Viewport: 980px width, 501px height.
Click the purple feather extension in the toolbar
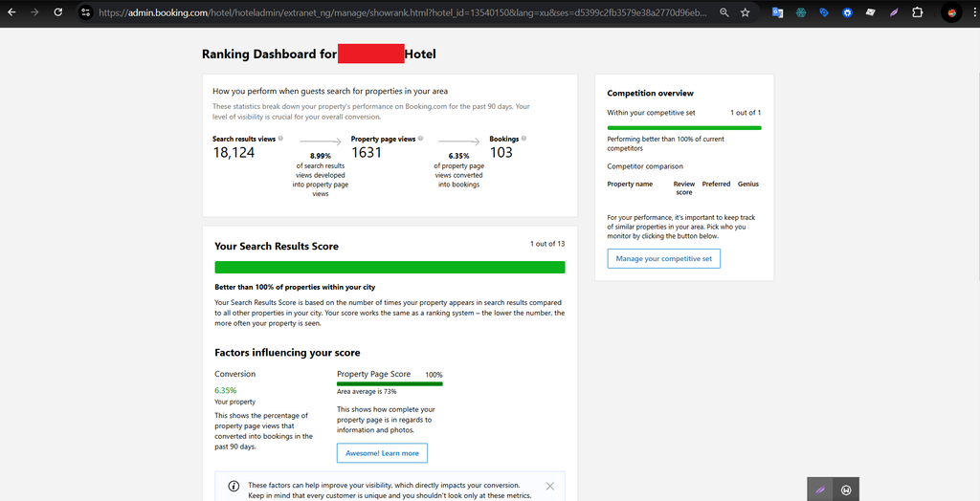pyautogui.click(x=894, y=12)
